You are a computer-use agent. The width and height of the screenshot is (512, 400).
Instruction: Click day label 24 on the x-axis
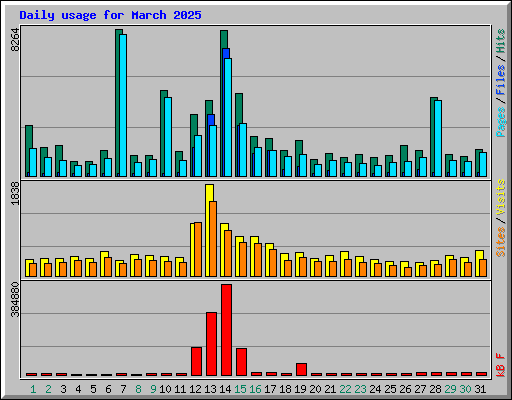[375, 389]
